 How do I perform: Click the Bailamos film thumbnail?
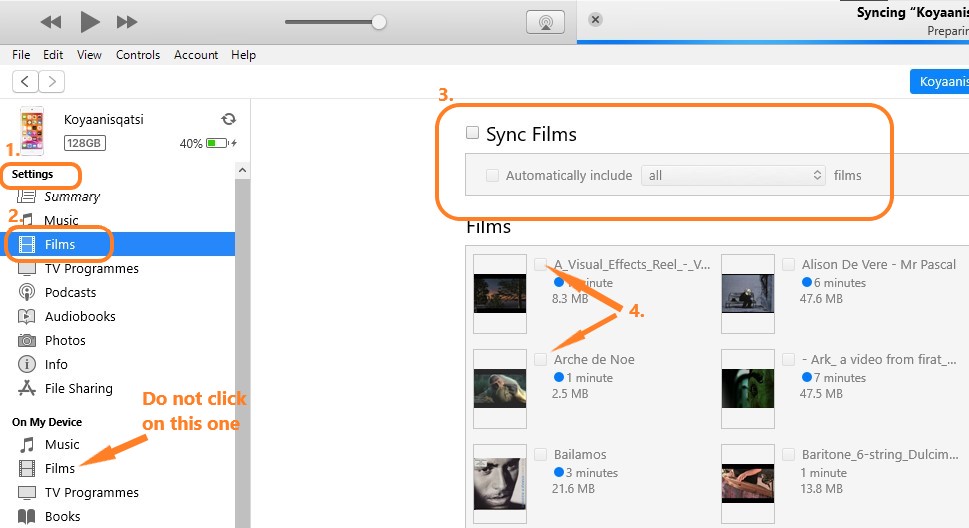pos(500,484)
